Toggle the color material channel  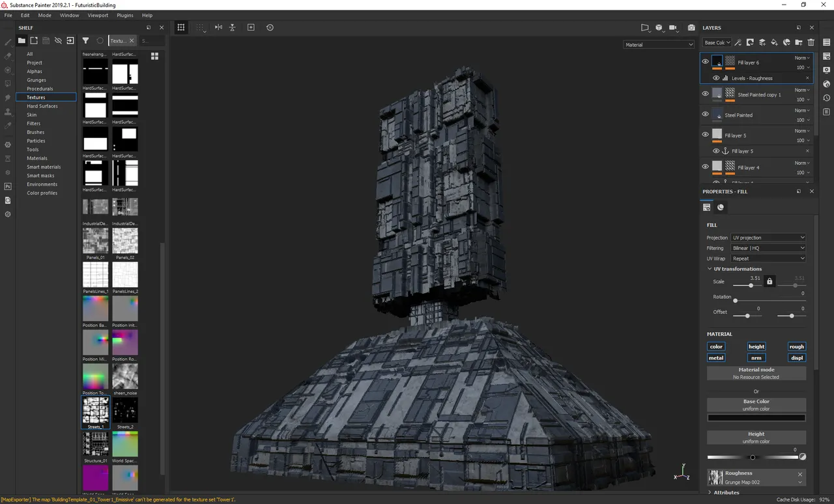(x=716, y=346)
